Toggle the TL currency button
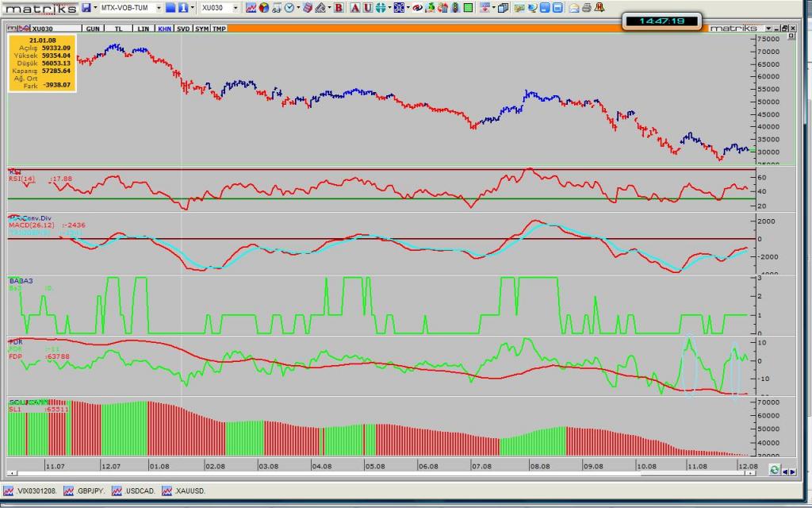 click(119, 28)
